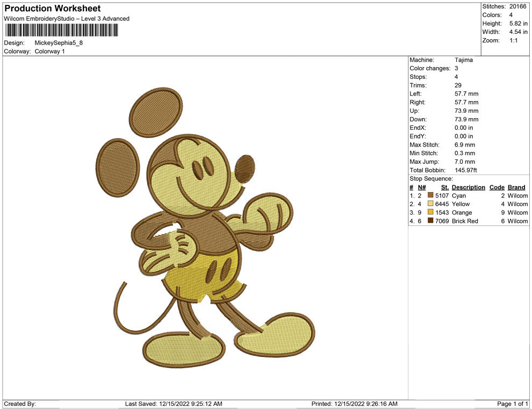Select the 'Wilcom EmbroideryStudio – Level 3 Advanced' text
The image size is (532, 409).
point(67,19)
